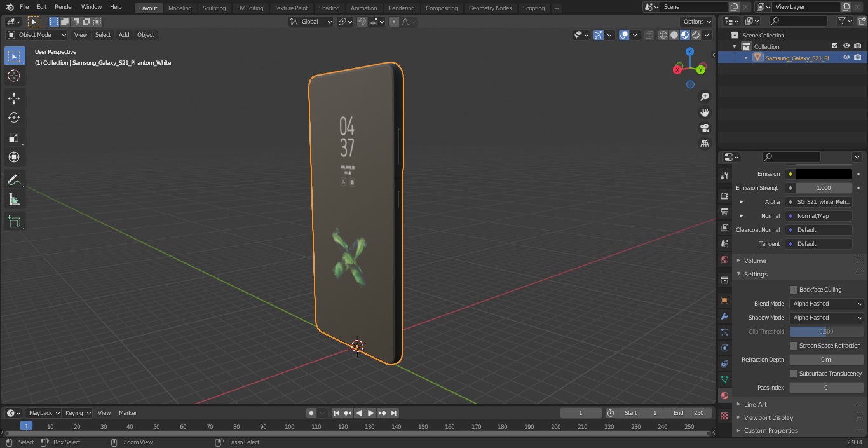Viewport: 868px width, 448px height.
Task: Jump to the timeline end frame
Action: point(393,413)
